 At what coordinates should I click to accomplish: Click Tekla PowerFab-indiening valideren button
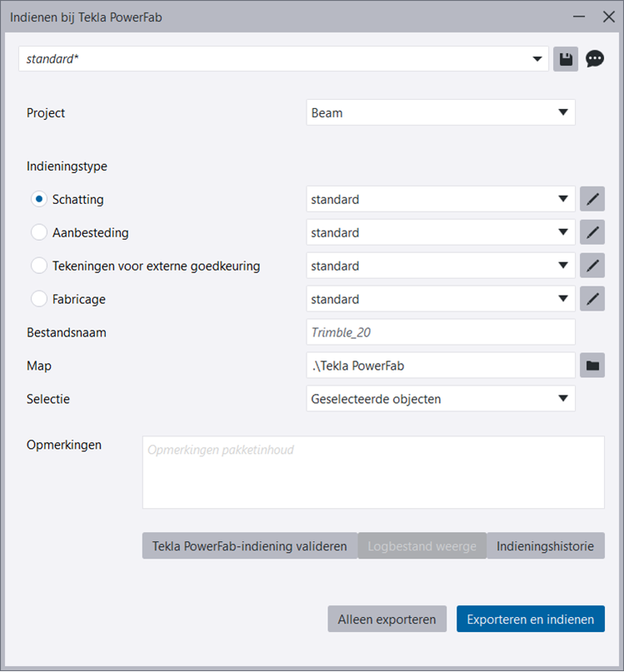point(250,546)
